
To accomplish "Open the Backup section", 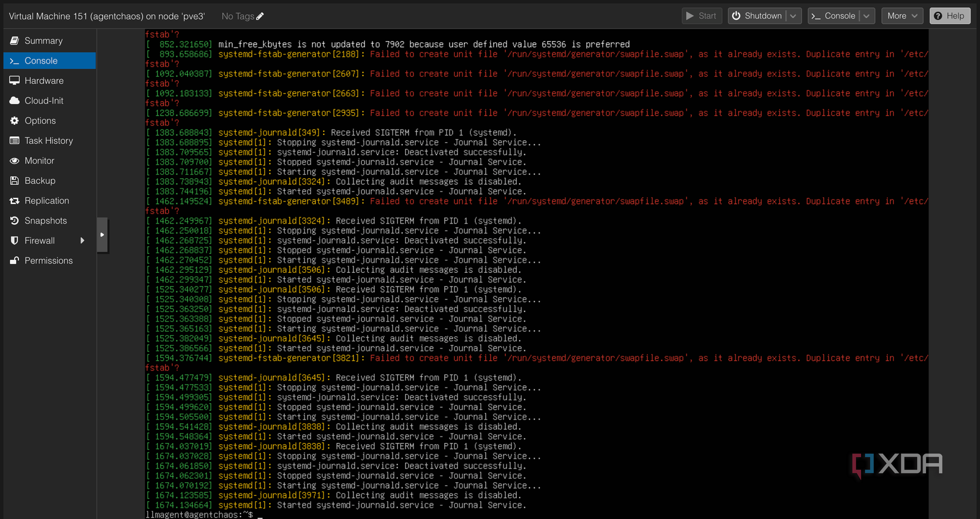I will point(50,181).
